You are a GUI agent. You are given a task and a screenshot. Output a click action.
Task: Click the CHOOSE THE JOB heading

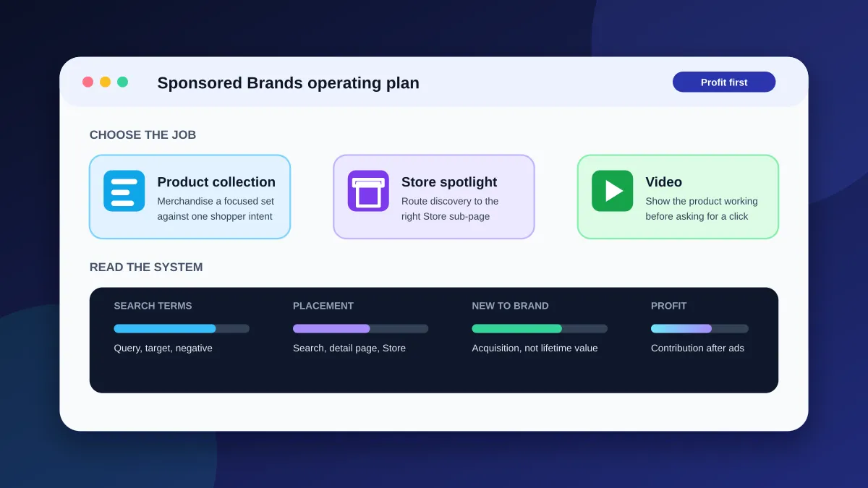coord(142,135)
